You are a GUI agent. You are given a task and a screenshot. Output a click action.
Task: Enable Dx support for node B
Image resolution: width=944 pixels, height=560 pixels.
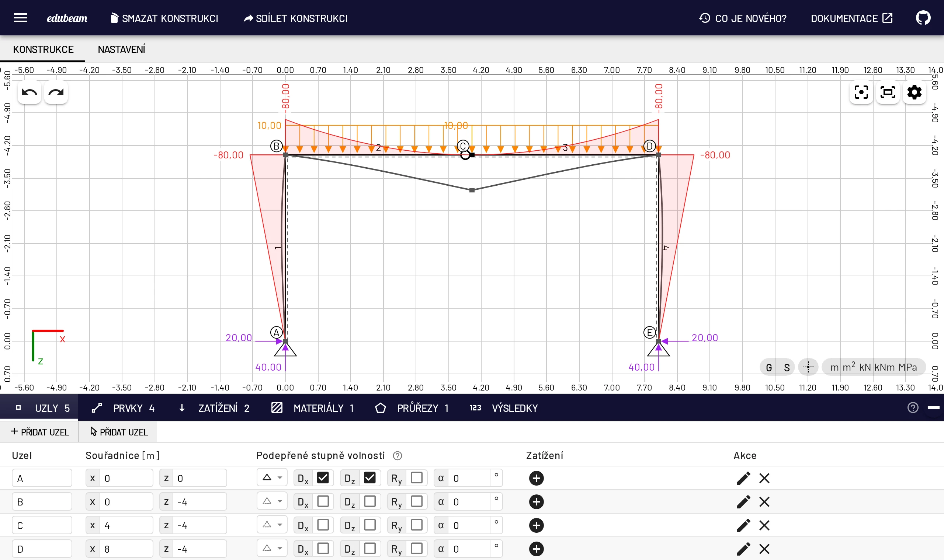coord(323,501)
